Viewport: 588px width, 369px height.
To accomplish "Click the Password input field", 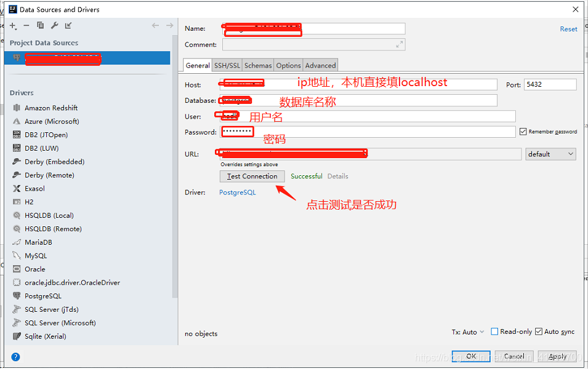I will (x=368, y=132).
